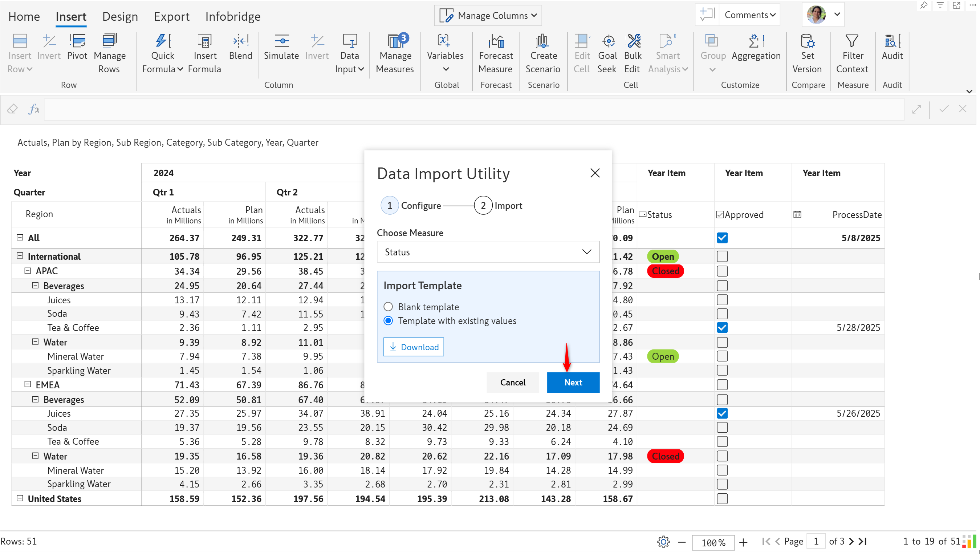Switch to the Design tab
The image size is (980, 554).
[x=120, y=16]
